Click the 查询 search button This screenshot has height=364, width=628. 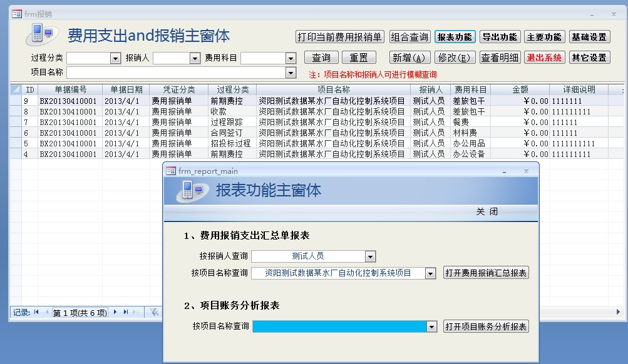click(x=321, y=58)
